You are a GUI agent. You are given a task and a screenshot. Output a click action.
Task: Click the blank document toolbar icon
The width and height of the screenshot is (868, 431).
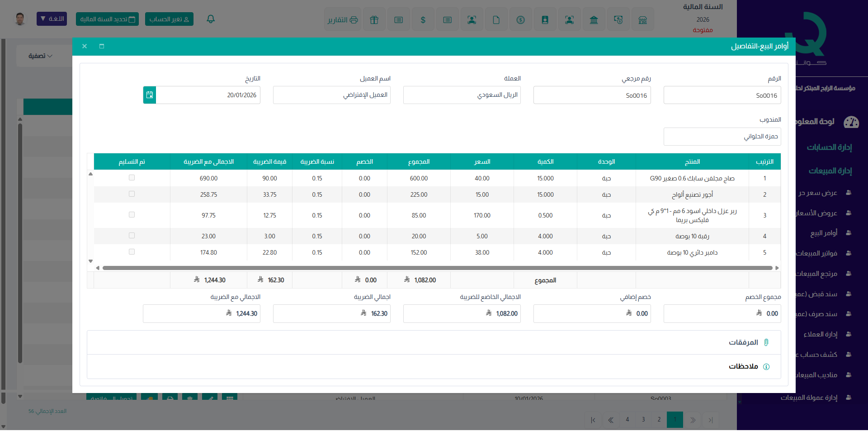[496, 20]
